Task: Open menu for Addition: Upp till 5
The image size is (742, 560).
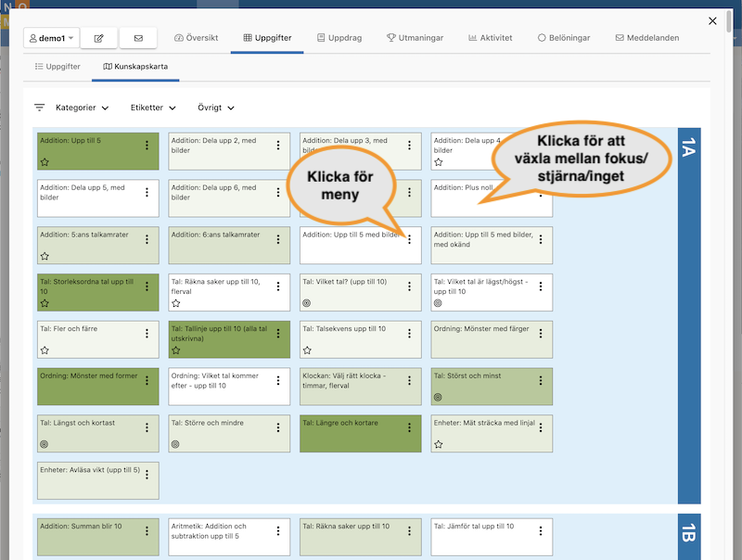Action: [147, 146]
